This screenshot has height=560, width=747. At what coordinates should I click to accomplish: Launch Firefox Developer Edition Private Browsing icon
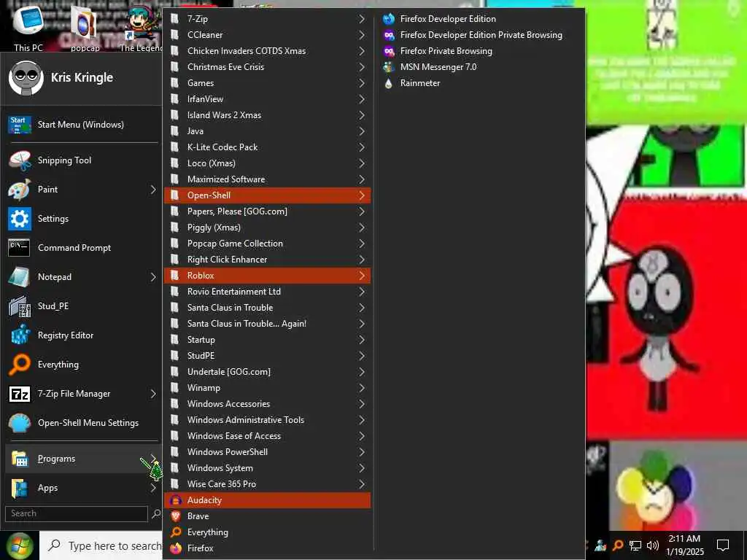click(x=389, y=35)
